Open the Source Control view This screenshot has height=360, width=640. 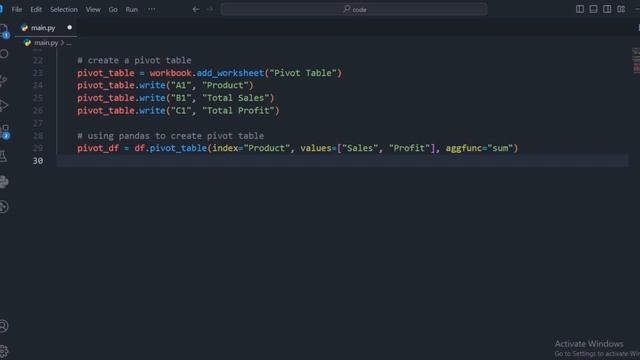click(x=4, y=80)
